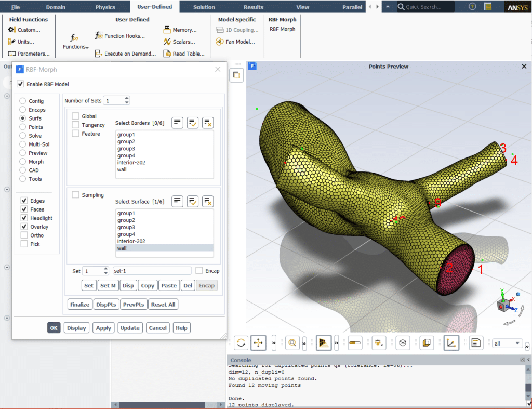Screen dimensions: 532x409
Task: Deselect all Surfaces with the X list icon
Action: [x=208, y=201]
